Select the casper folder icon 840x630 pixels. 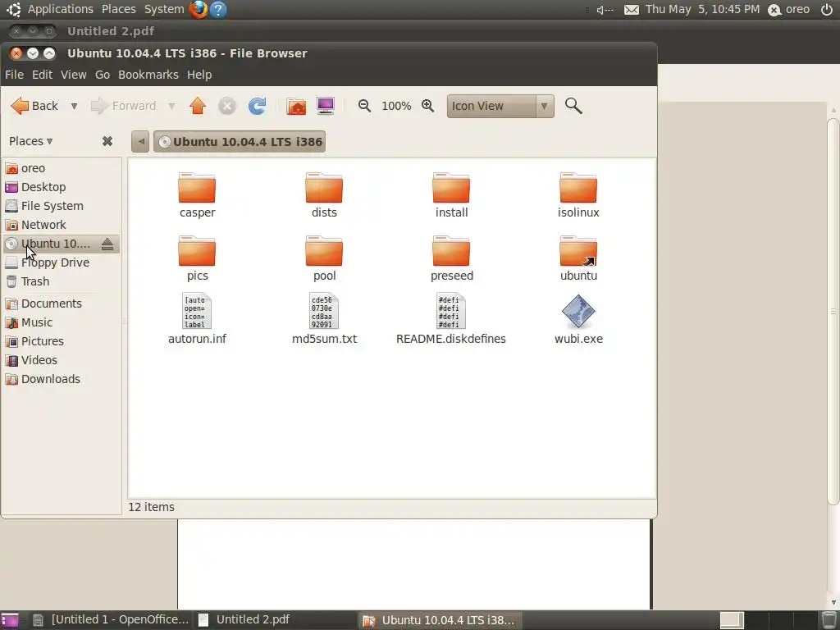pyautogui.click(x=197, y=188)
